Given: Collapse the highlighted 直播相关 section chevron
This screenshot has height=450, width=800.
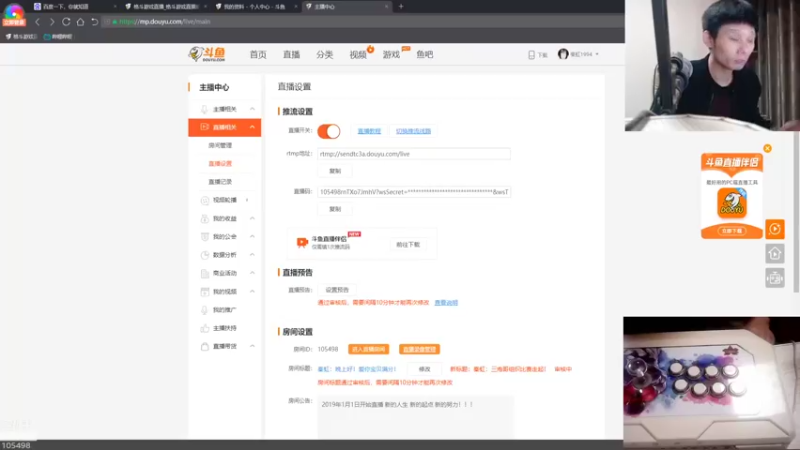Looking at the screenshot, I should click(252, 127).
